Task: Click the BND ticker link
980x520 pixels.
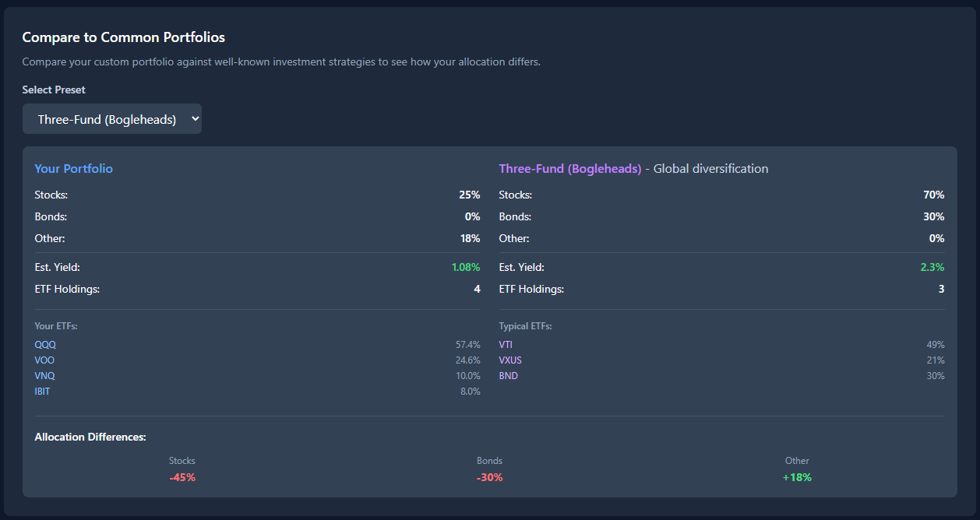Action: [508, 375]
